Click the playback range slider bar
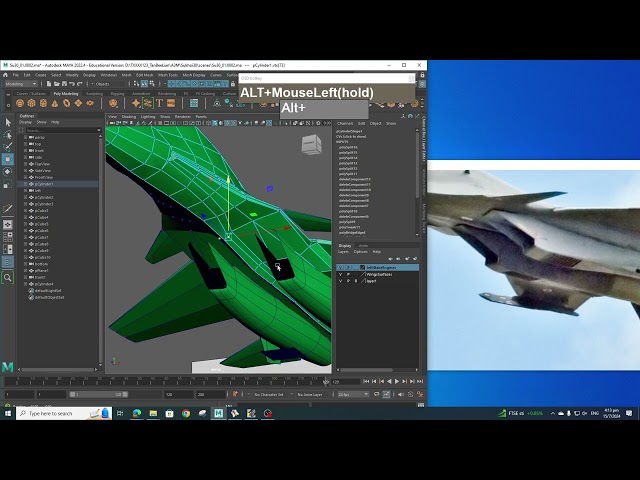640x480 pixels. tap(99, 394)
